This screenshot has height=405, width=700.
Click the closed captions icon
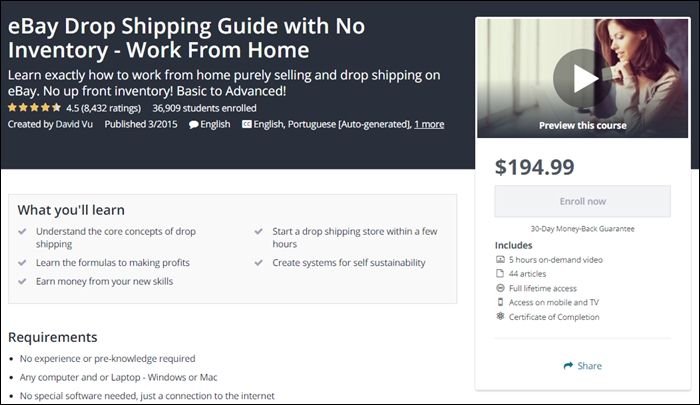pyautogui.click(x=247, y=124)
